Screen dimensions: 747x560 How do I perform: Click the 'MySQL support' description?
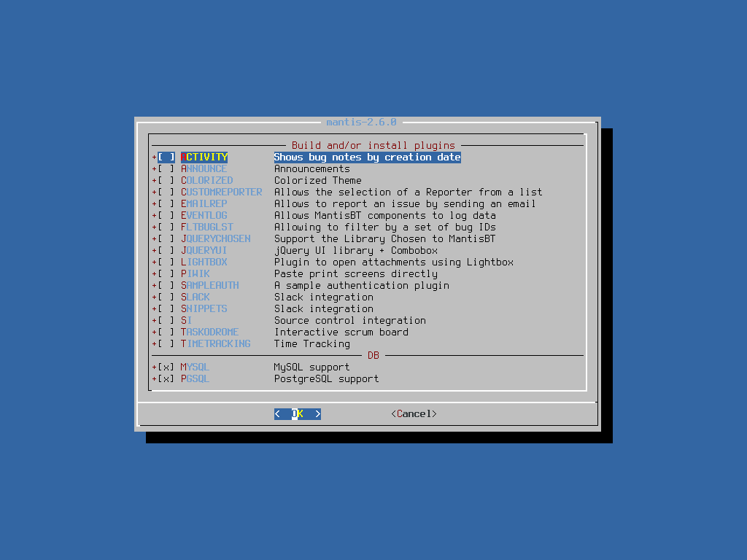pyautogui.click(x=312, y=367)
